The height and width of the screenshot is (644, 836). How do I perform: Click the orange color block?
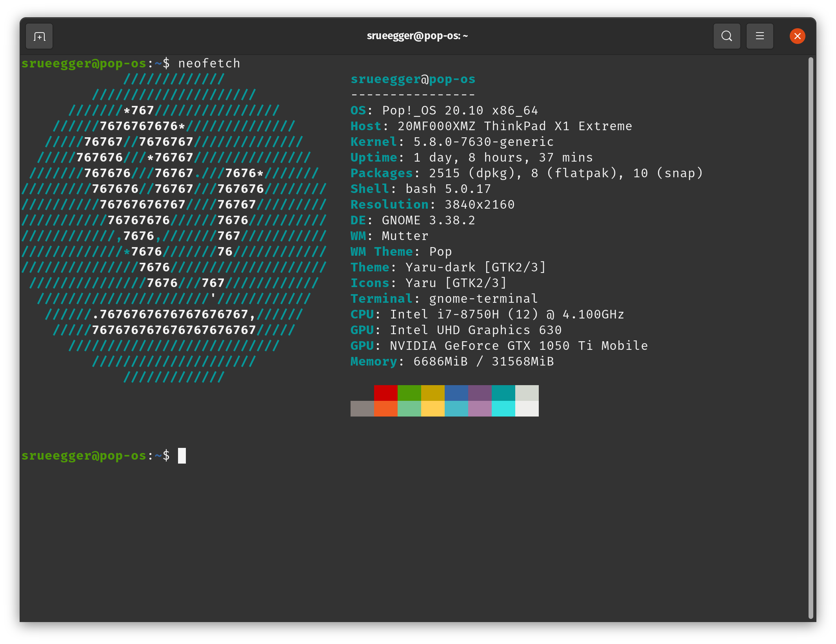pyautogui.click(x=385, y=409)
